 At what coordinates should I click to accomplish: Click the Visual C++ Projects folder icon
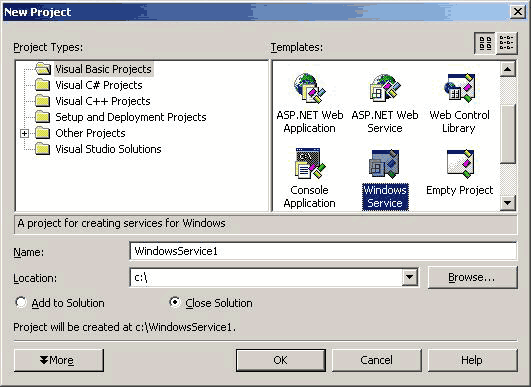click(x=43, y=101)
